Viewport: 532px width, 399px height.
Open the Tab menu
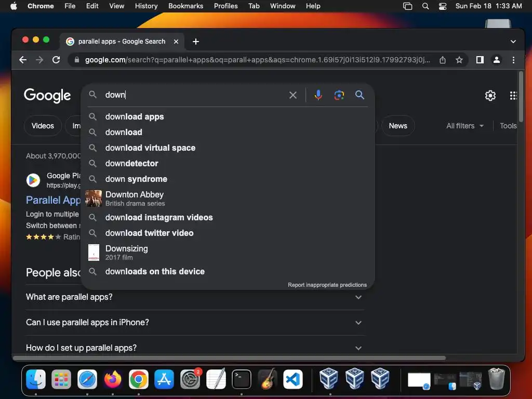coord(254,6)
